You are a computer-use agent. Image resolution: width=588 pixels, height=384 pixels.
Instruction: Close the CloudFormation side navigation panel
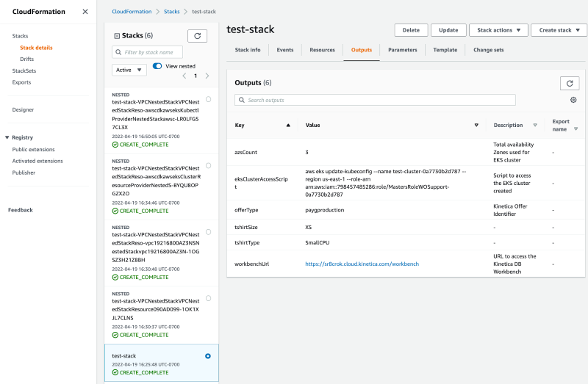coord(85,12)
